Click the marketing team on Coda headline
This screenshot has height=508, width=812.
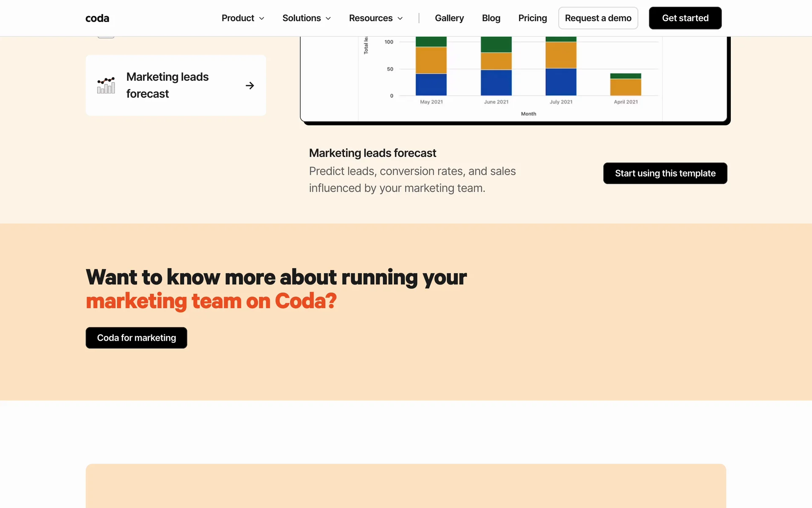211,301
